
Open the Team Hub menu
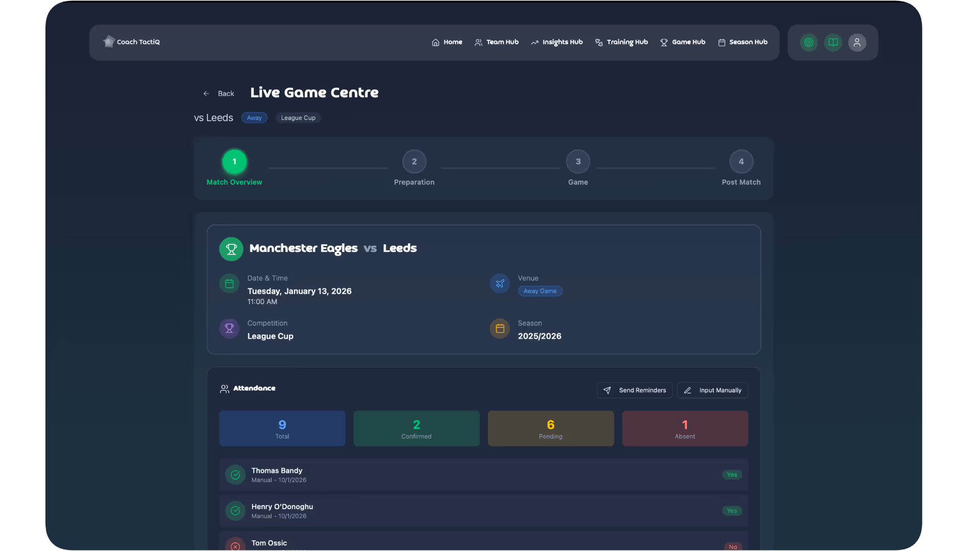497,42
